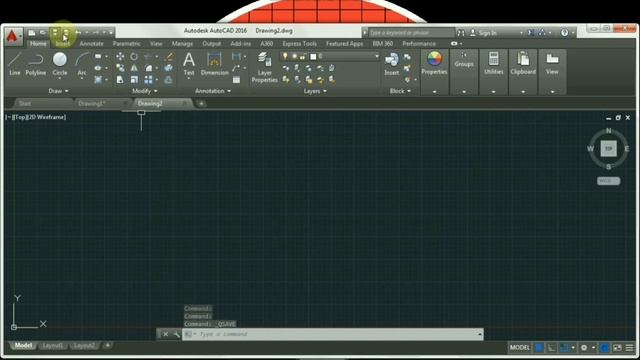Viewport: 640px width, 360px height.
Task: Activate the Scale tool in Modify panel
Action: coord(134,80)
